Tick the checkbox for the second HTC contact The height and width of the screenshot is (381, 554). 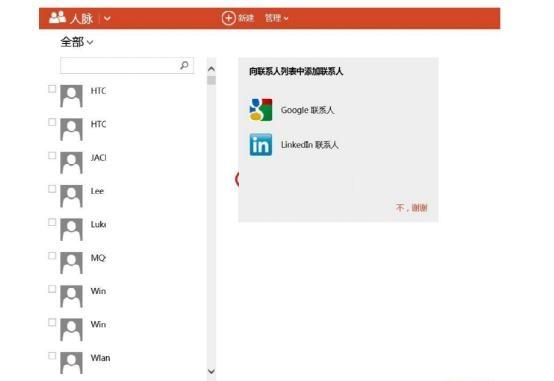pos(52,122)
